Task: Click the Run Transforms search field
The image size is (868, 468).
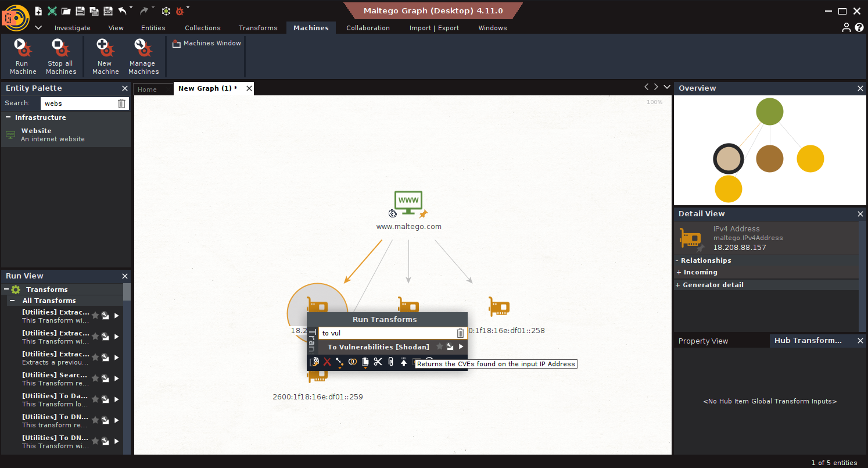Action: (x=386, y=333)
